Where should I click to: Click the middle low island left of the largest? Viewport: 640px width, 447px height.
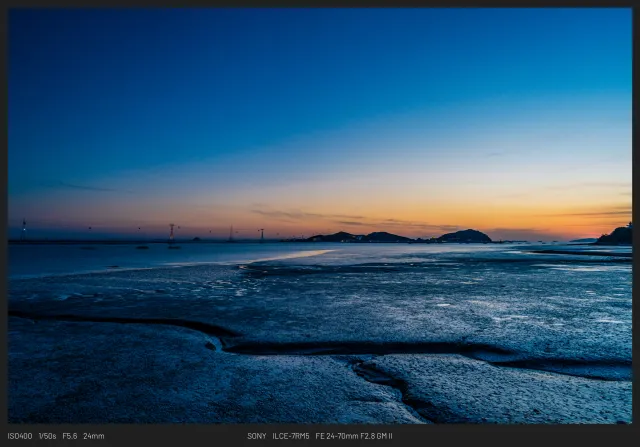click(386, 237)
